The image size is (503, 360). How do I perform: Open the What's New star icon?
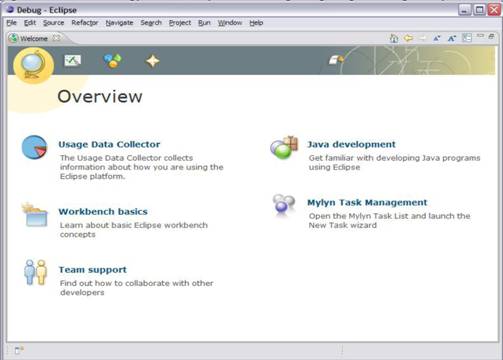(153, 61)
